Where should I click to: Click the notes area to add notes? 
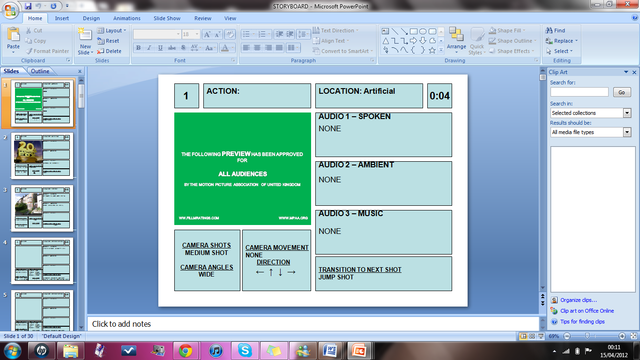(313, 324)
